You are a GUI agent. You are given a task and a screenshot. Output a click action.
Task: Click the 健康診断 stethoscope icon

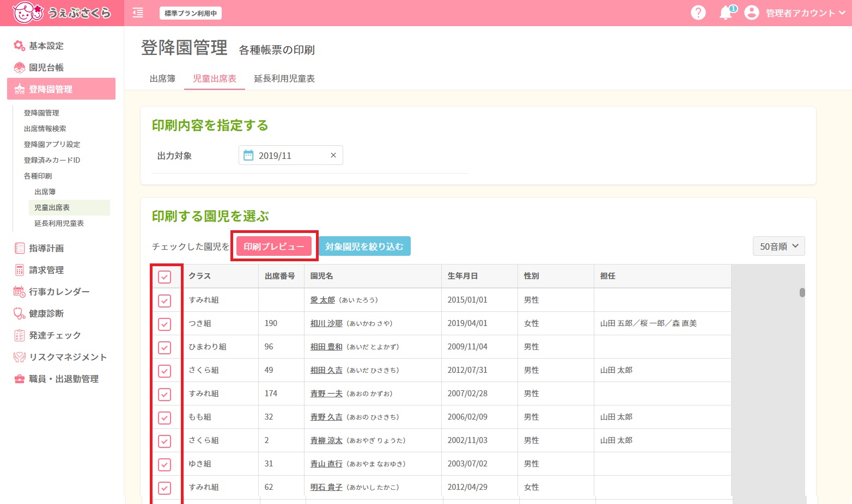pos(20,314)
